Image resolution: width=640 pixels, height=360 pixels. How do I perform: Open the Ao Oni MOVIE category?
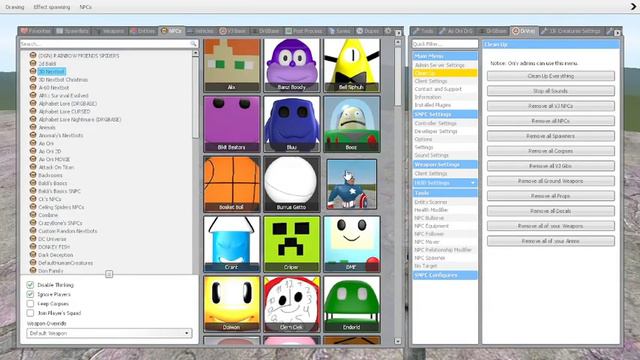54,159
